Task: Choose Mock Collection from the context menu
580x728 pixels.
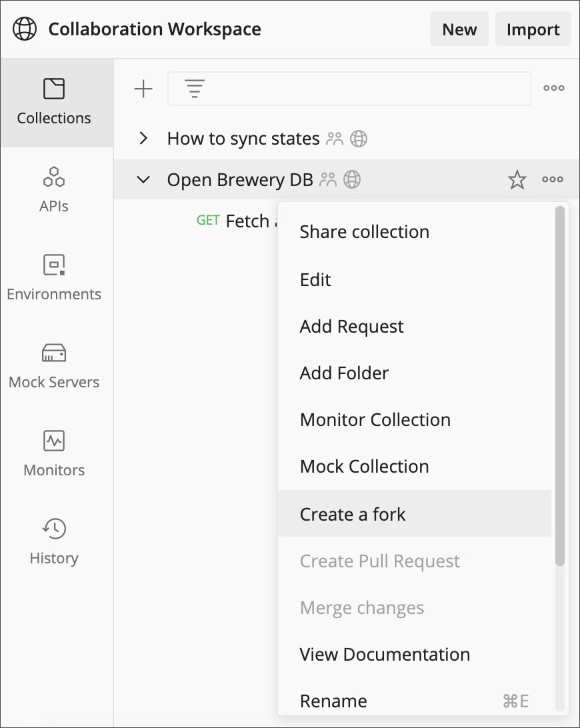Action: [414, 466]
